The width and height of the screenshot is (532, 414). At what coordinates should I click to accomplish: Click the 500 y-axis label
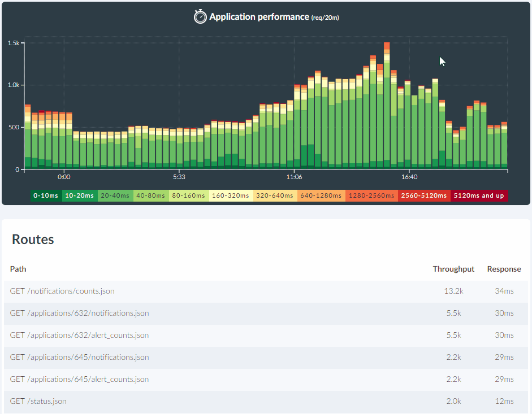[x=15, y=127]
